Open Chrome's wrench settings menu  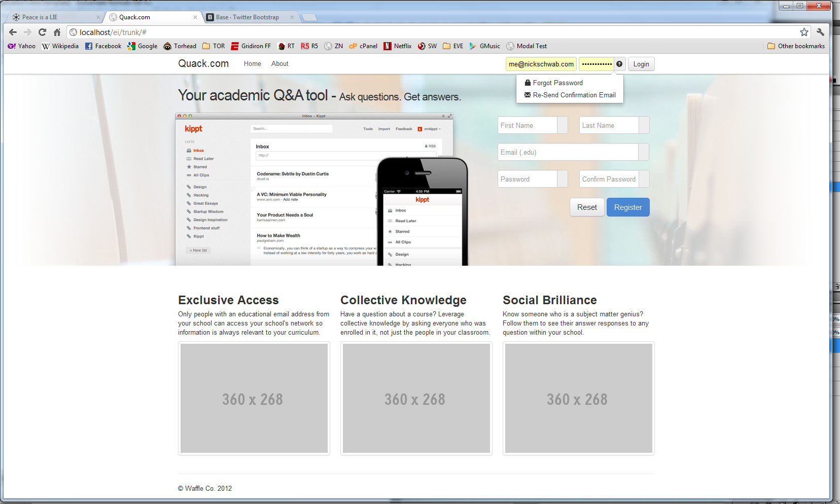(x=820, y=32)
